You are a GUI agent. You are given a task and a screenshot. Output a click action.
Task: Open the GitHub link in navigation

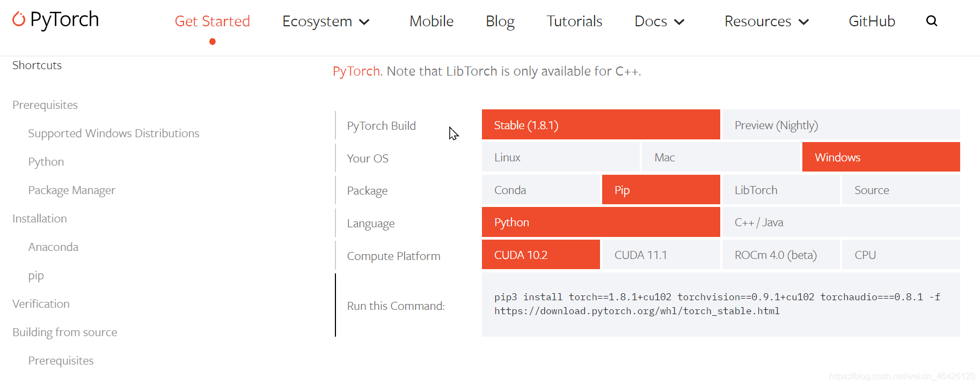pos(872,21)
